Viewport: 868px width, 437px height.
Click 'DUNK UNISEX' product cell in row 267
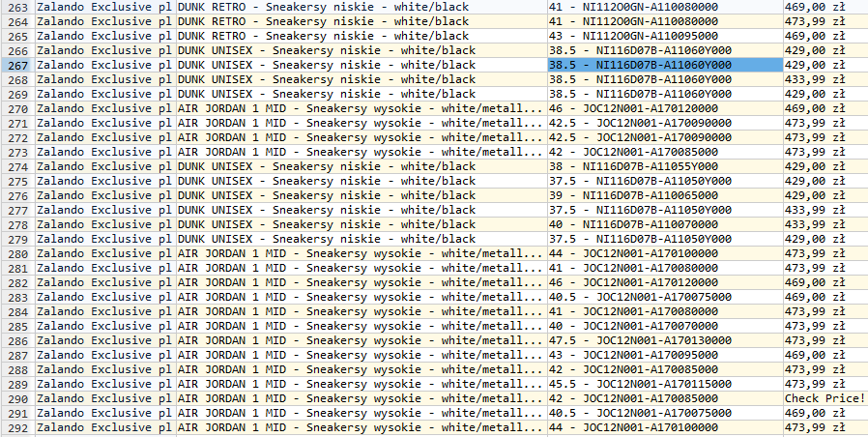click(362, 65)
